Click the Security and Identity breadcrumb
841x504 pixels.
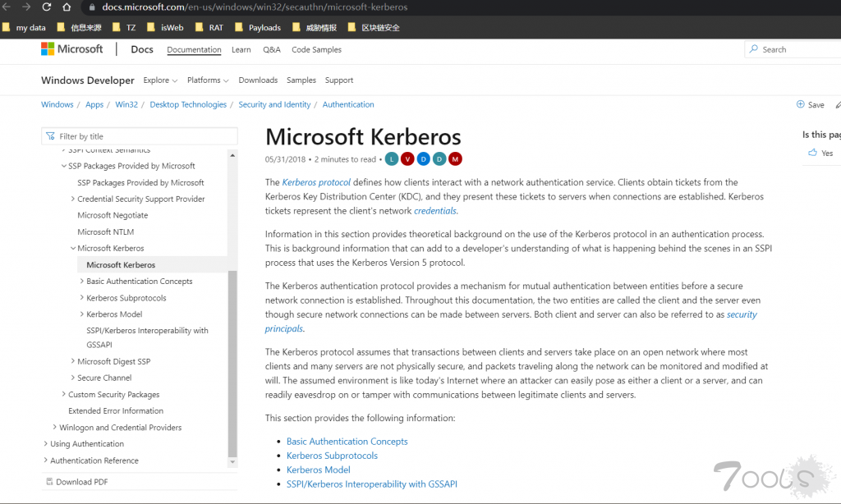(x=274, y=104)
